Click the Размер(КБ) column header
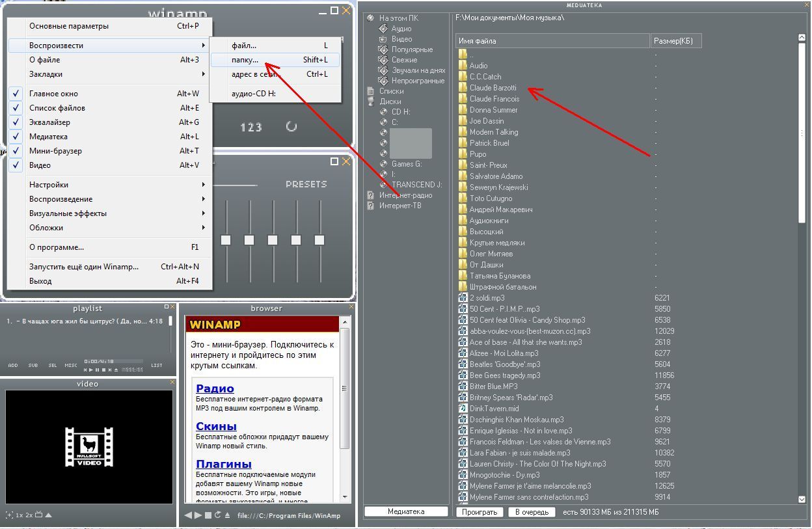This screenshot has width=812, height=529. point(675,41)
